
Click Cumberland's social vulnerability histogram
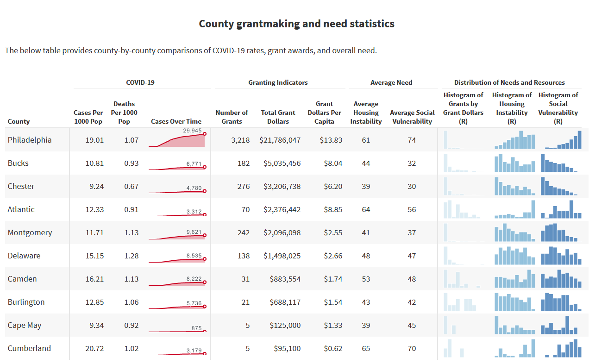click(563, 348)
